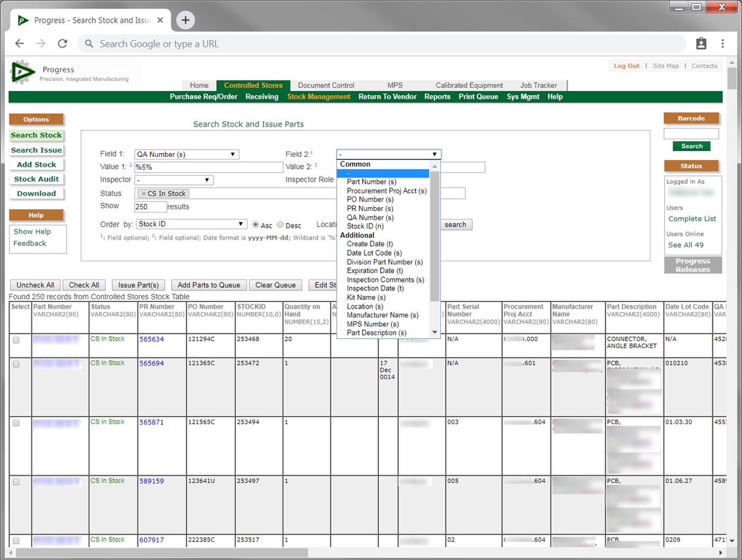The height and width of the screenshot is (560, 742).
Task: Open the Chrome three-dot menu
Action: pyautogui.click(x=722, y=44)
